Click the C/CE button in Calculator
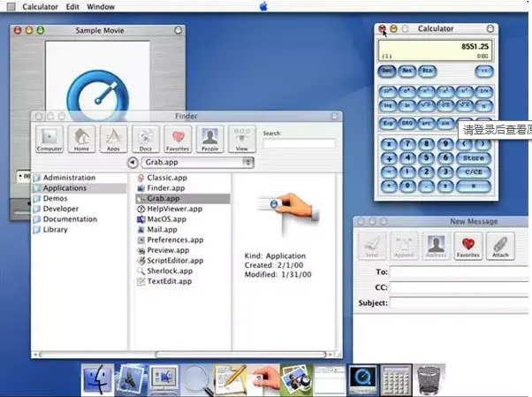Image resolution: width=532 pixels, height=397 pixels. (474, 172)
